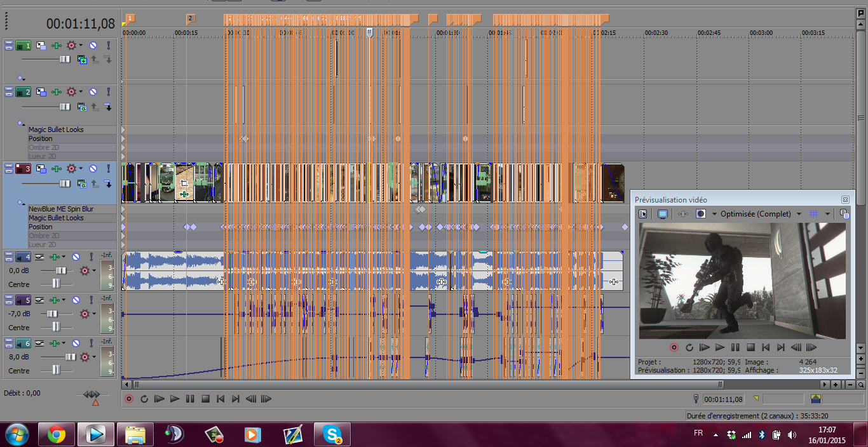This screenshot has width=868, height=447.
Task: Collapse keyframe rows on video track 2
Action: pos(21,123)
